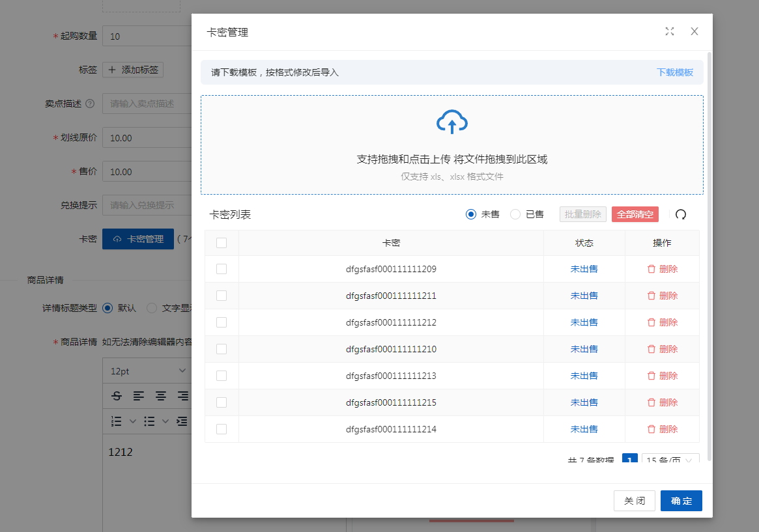Click the numbered list icon in editor
Viewport: 759px width, 532px height.
(117, 421)
